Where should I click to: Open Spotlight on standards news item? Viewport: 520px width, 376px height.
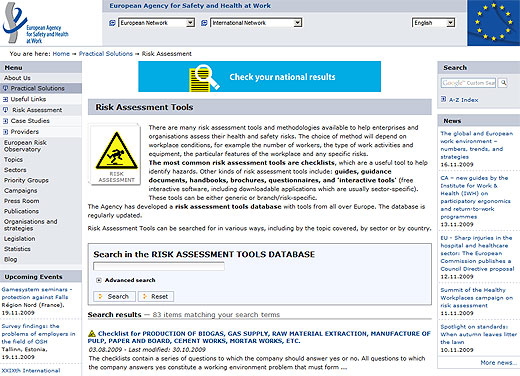(479, 334)
